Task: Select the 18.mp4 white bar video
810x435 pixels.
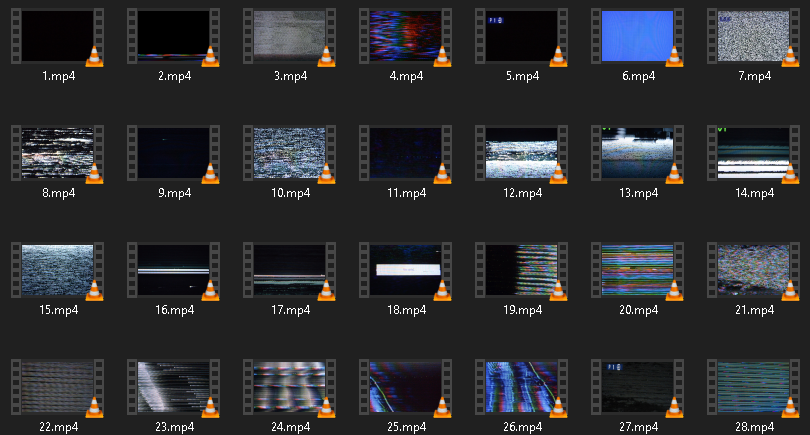Action: click(x=405, y=269)
